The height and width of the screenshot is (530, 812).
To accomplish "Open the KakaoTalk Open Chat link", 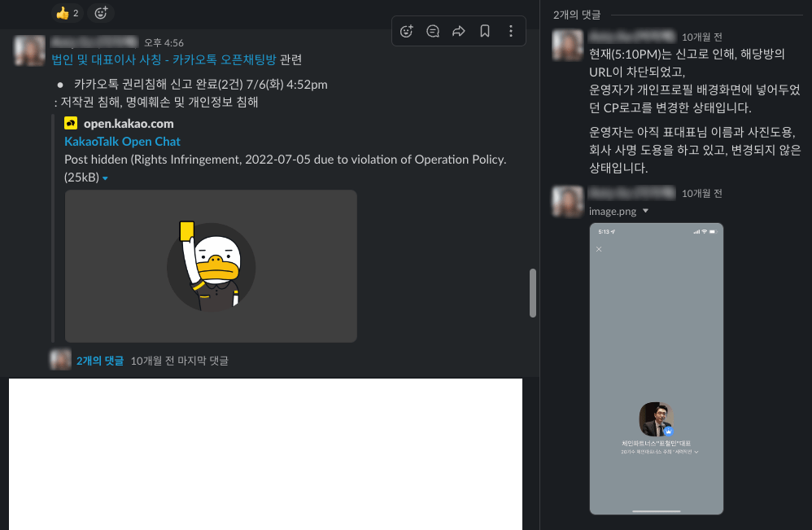I will 122,142.
